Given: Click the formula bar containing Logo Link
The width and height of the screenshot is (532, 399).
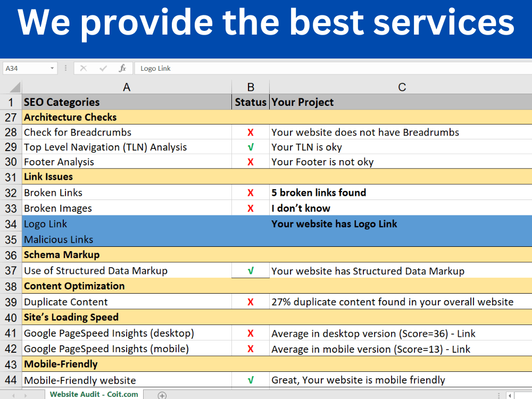Looking at the screenshot, I should [333, 68].
